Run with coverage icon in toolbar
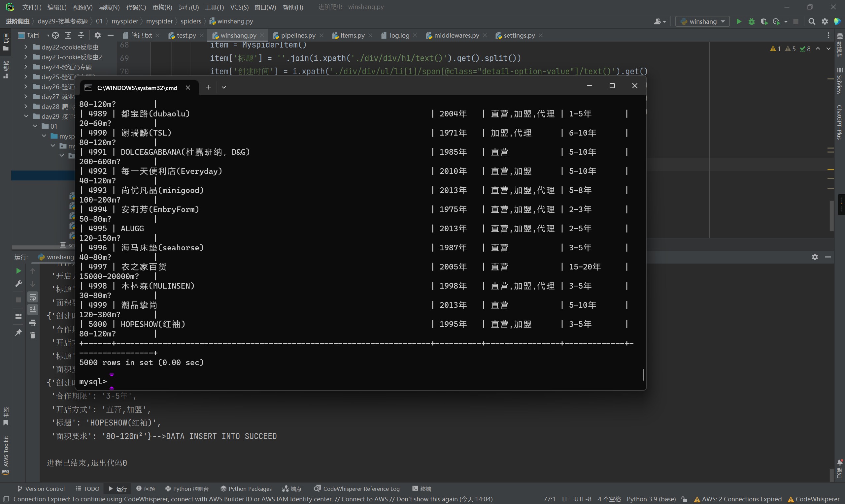The width and height of the screenshot is (845, 504). tap(764, 21)
